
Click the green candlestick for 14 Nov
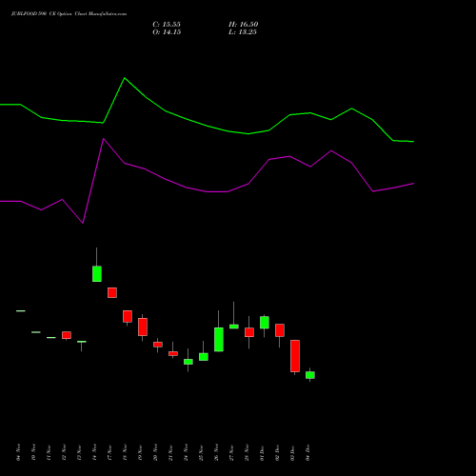[97, 274]
